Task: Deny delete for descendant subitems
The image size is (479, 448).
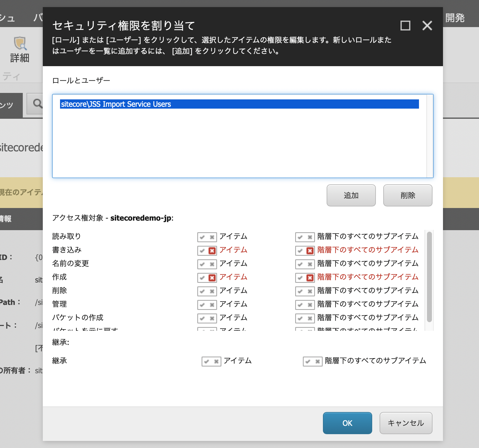Action: pos(310,291)
